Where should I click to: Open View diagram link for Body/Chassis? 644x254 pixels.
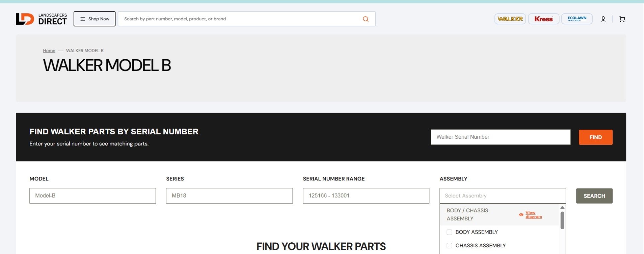click(x=534, y=215)
